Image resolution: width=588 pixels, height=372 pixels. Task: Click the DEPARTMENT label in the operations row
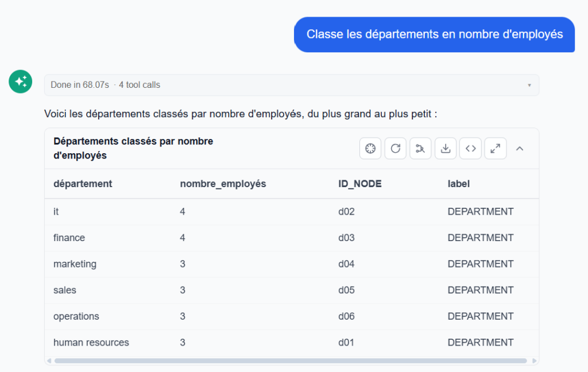click(481, 316)
